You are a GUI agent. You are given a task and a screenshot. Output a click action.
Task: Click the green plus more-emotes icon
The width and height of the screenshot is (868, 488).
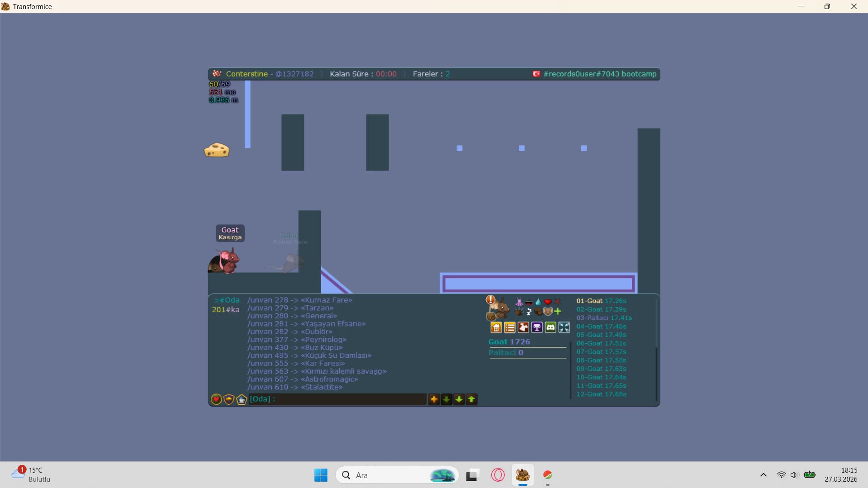point(558,311)
